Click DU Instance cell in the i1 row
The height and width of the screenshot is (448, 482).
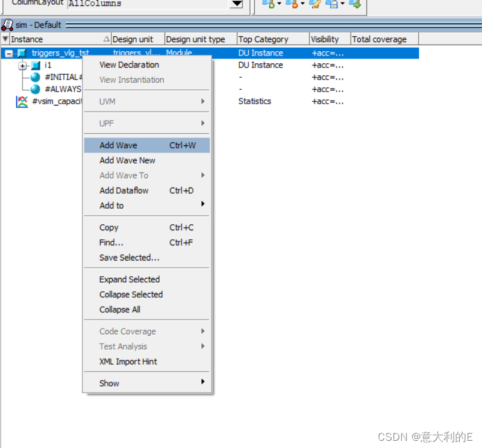260,65
